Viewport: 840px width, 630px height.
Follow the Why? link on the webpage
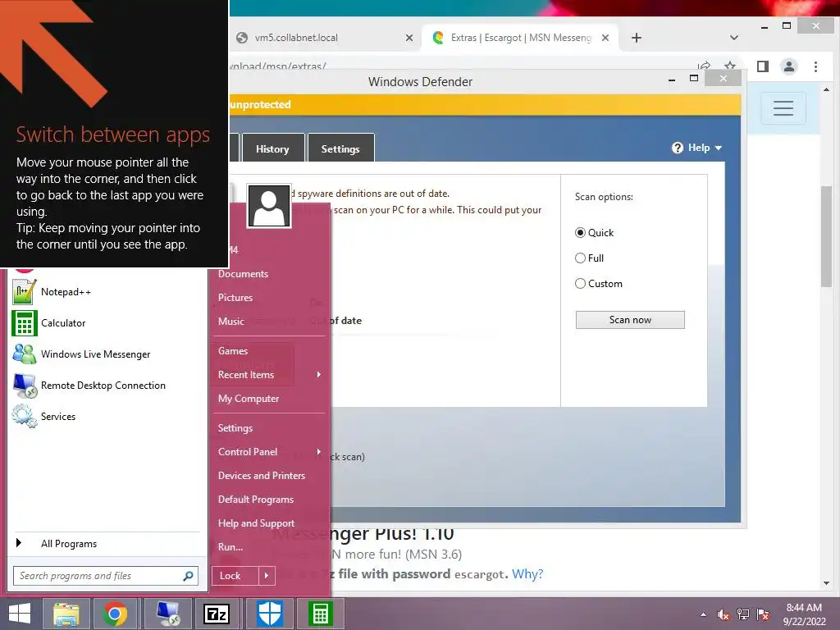pyautogui.click(x=527, y=573)
